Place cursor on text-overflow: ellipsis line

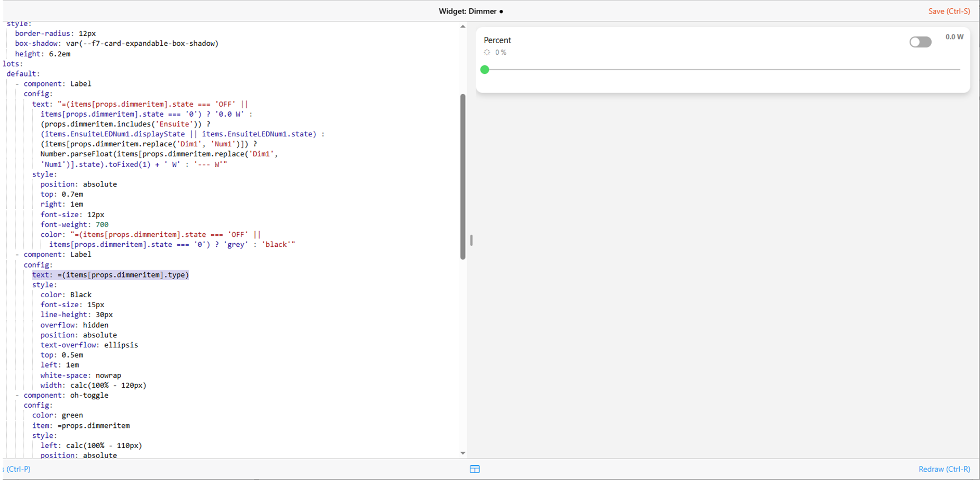click(89, 345)
